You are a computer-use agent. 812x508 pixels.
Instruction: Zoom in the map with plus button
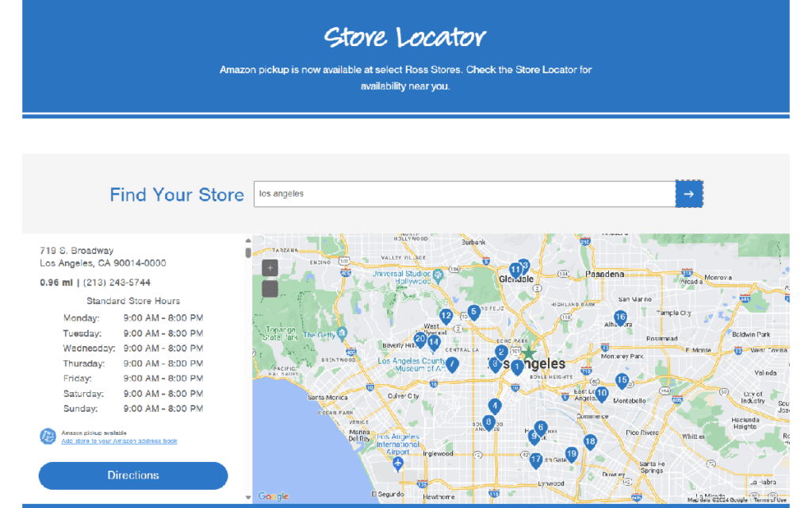coord(270,268)
